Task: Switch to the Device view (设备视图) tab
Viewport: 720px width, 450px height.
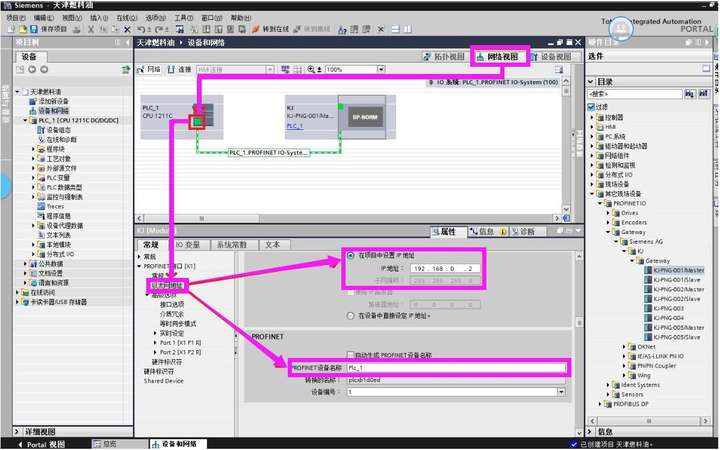Action: [551, 57]
